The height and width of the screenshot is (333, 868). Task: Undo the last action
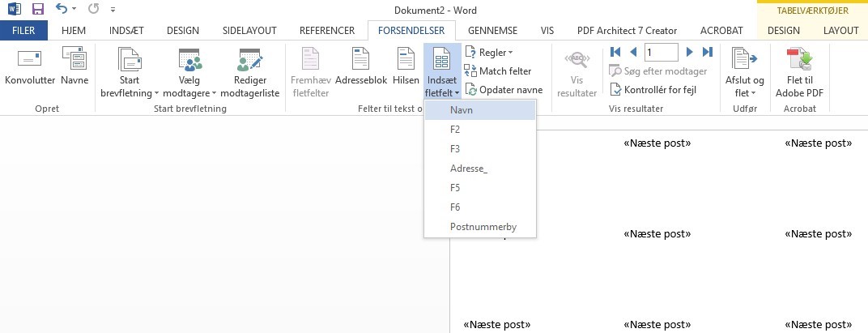click(x=62, y=9)
